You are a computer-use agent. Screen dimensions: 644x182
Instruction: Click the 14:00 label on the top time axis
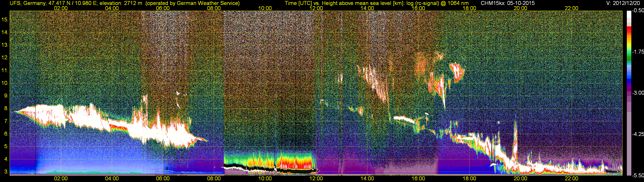point(367,8)
